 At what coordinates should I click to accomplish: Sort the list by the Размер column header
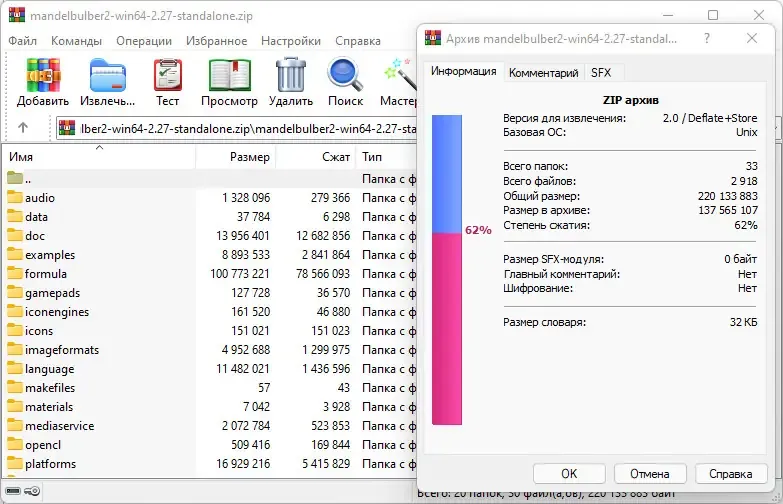236,157
